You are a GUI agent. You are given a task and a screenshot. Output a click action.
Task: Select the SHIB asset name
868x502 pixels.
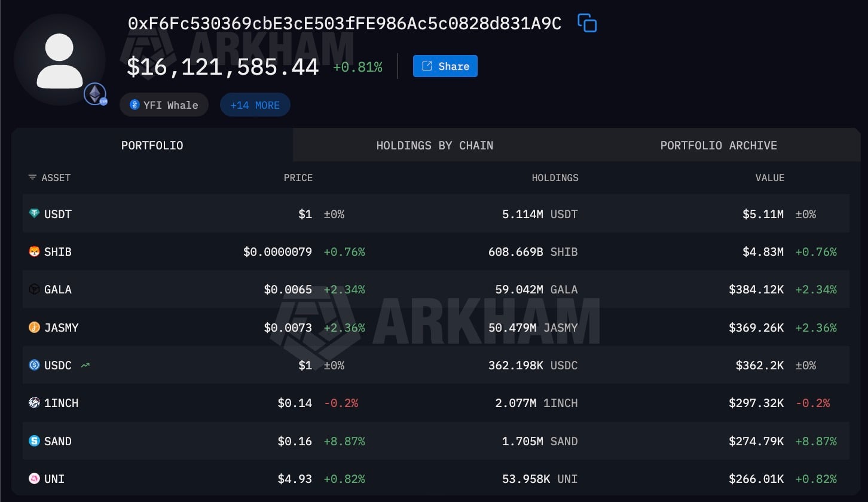point(58,252)
